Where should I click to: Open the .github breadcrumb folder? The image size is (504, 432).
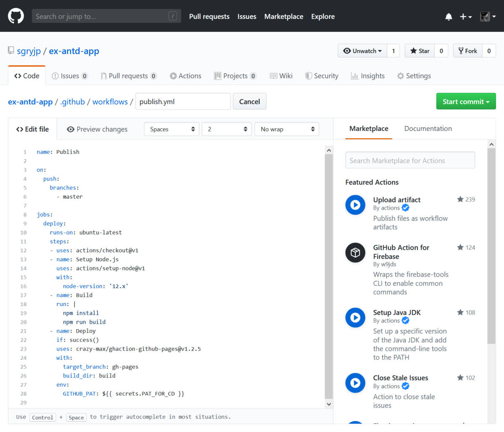(73, 102)
